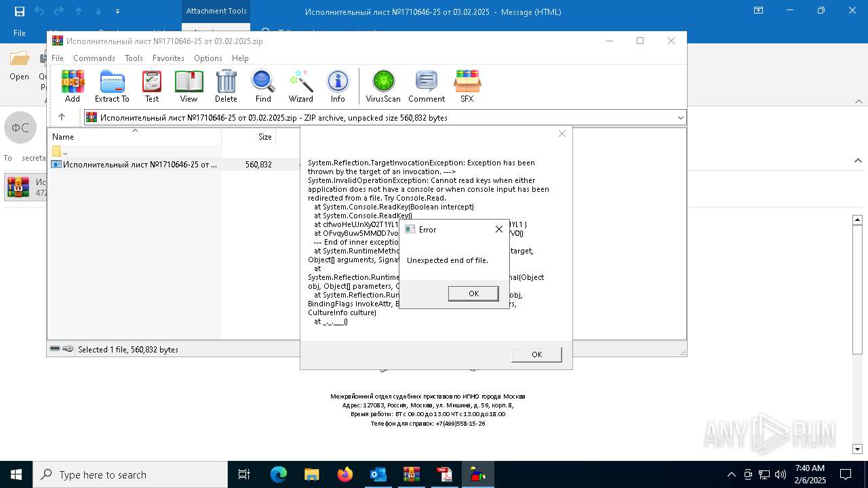
Task: Switch to Outlook in taskbar
Action: [378, 474]
